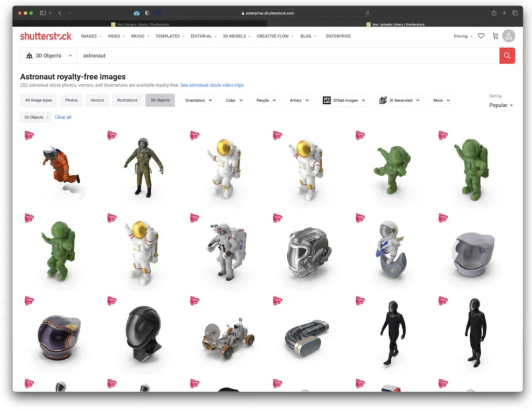Open the People filter dropdown
Screen dimensions: 532x411
tap(266, 100)
